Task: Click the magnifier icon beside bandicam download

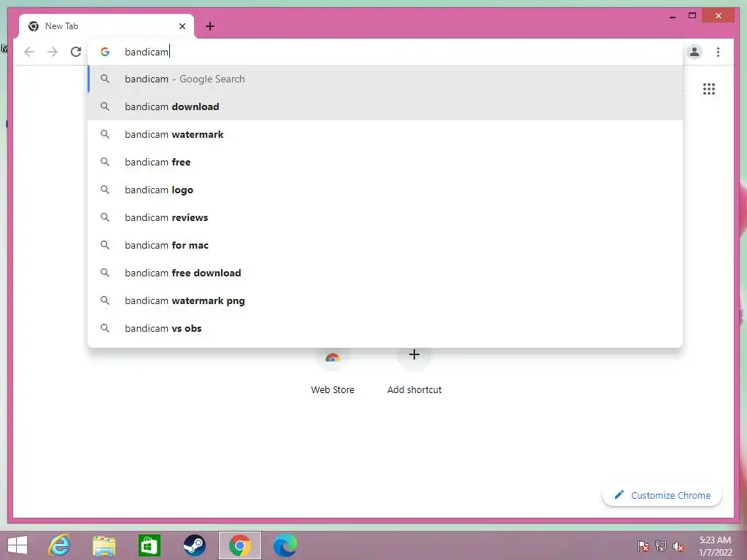Action: [105, 106]
